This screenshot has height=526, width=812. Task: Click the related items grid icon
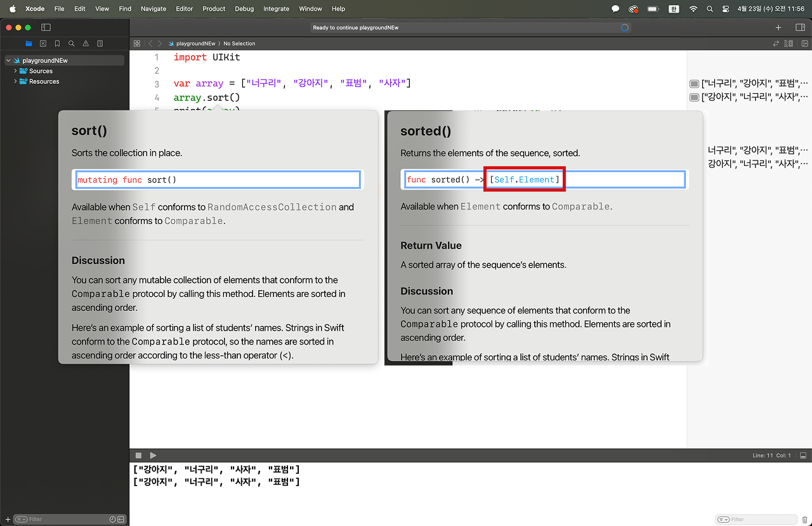click(136, 44)
